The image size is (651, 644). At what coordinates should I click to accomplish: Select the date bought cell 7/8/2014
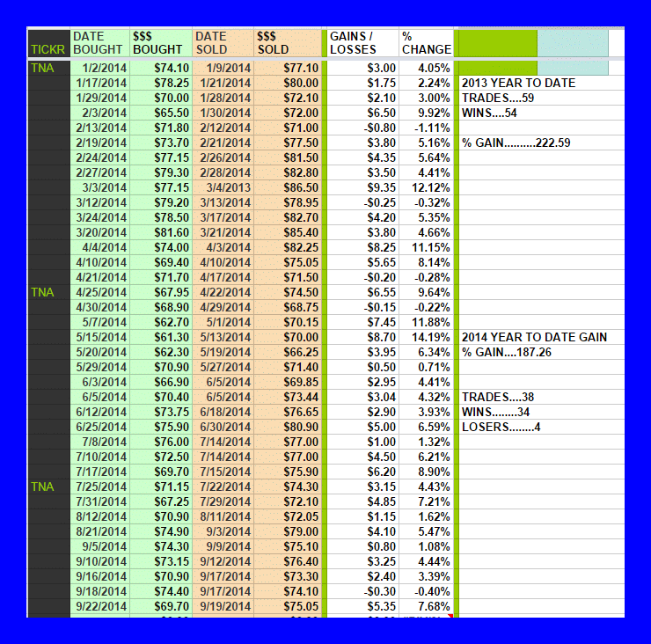[99, 442]
